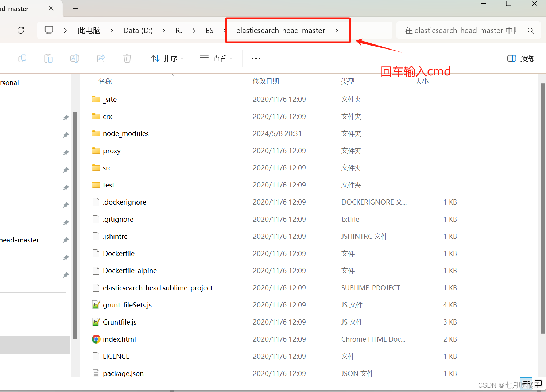Select the proxy folder icon
This screenshot has width=546, height=392.
click(96, 151)
